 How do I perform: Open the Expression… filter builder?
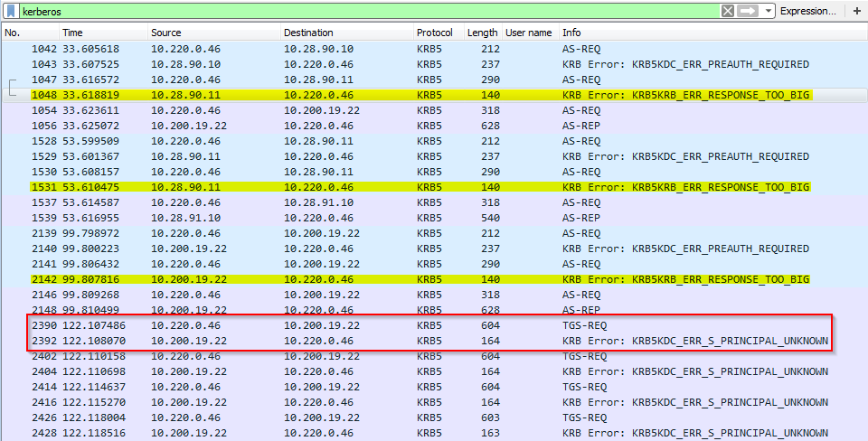(807, 11)
